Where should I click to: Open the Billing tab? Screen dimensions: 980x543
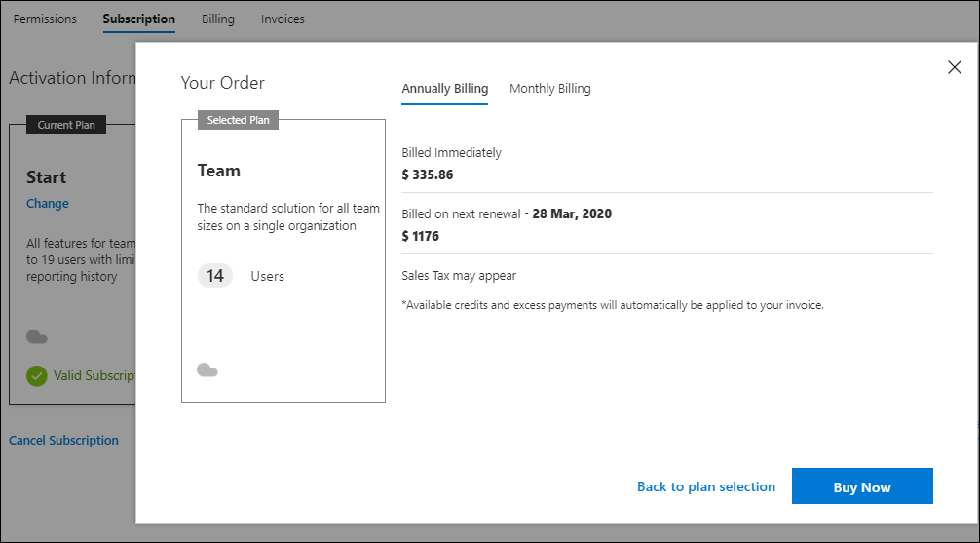(x=218, y=19)
